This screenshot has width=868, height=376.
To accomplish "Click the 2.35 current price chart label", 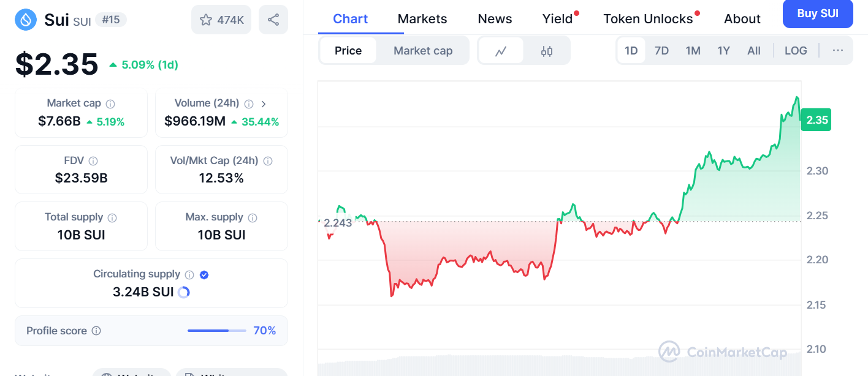I will (x=817, y=120).
